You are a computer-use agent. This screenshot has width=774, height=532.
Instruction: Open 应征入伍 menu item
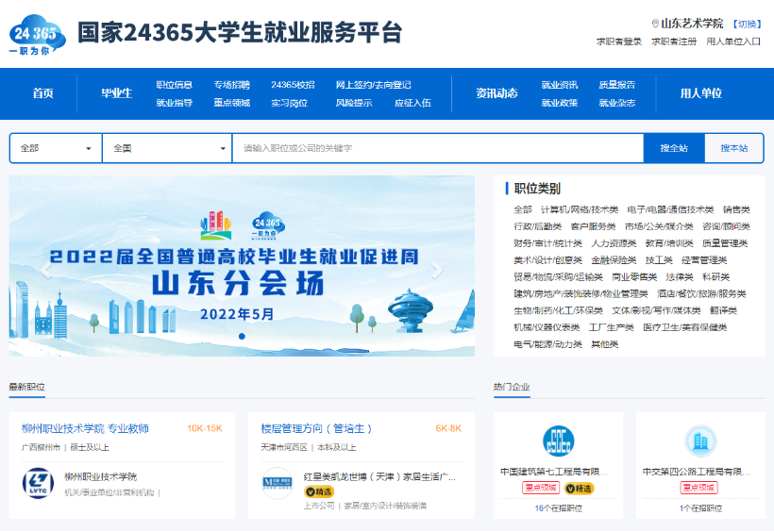coord(412,103)
